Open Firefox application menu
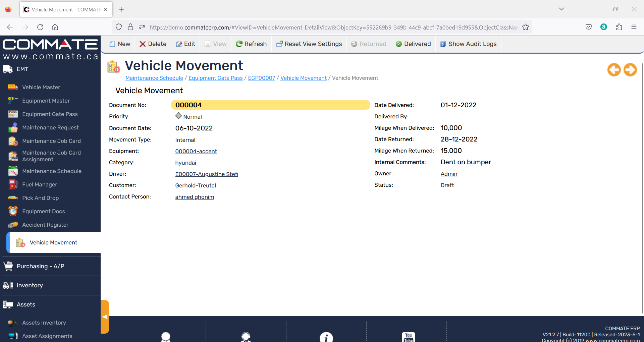This screenshot has width=644, height=342. pyautogui.click(x=634, y=27)
